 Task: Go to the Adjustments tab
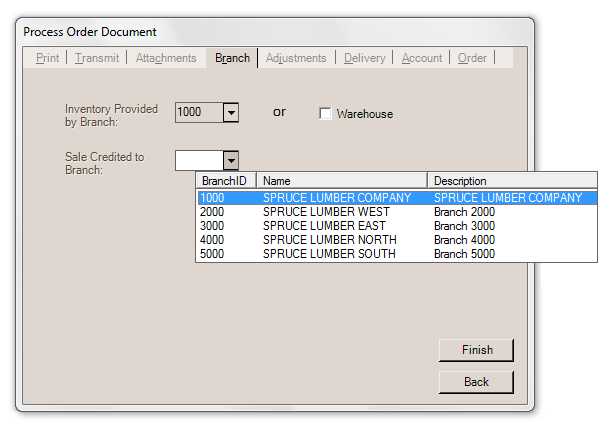pos(296,58)
